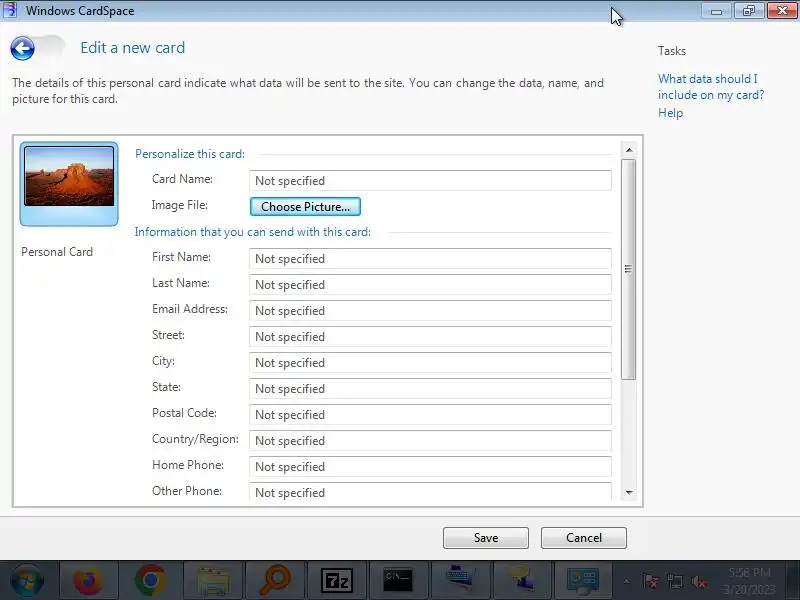Screen dimensions: 800x600
Task: Click the vertical scrollbar thumb
Action: coord(629,269)
